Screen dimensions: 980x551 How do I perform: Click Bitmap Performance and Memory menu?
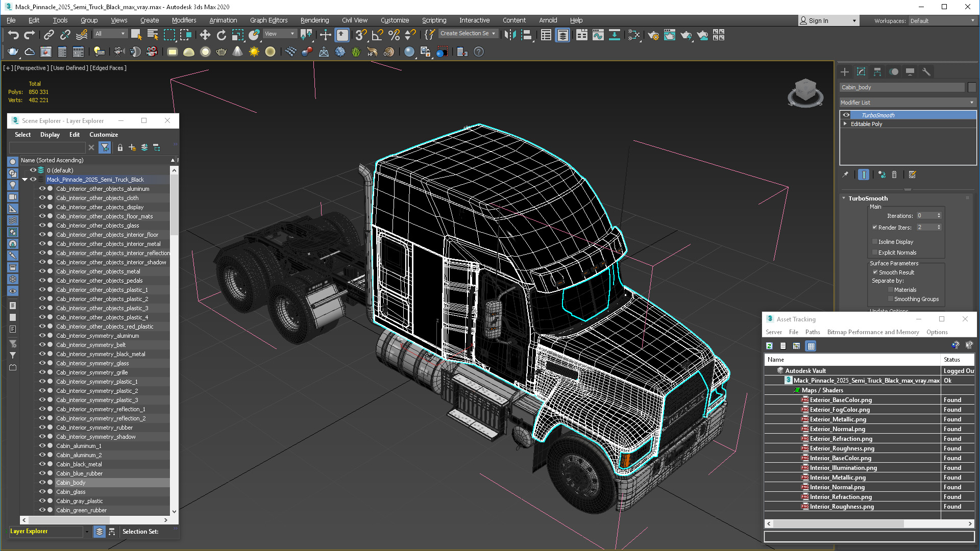click(873, 332)
